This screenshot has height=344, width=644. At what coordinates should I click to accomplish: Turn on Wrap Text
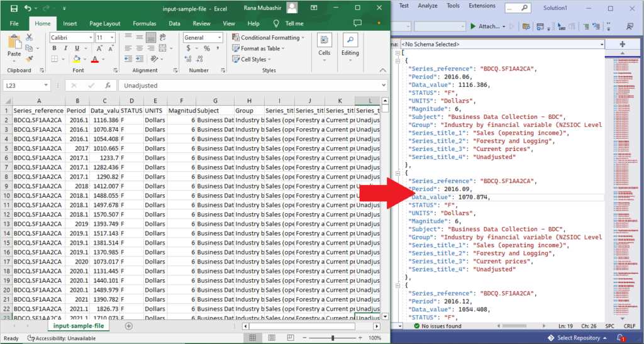point(163,37)
